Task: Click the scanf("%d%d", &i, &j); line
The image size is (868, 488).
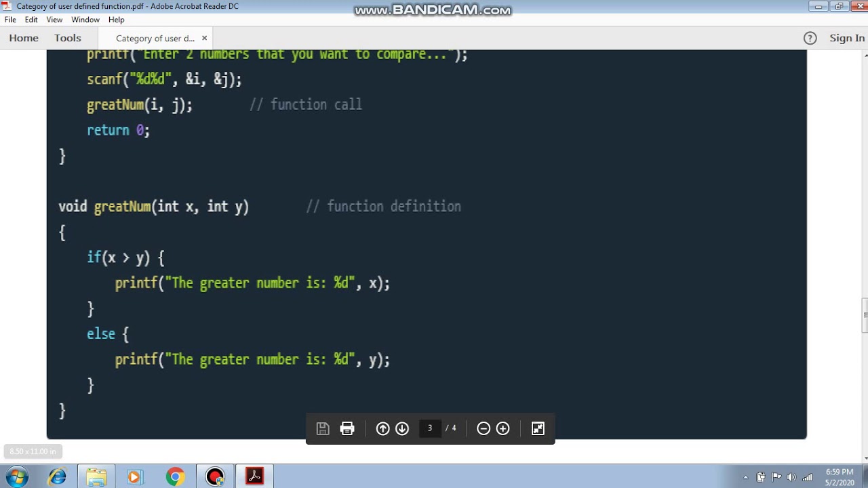Action: click(164, 79)
